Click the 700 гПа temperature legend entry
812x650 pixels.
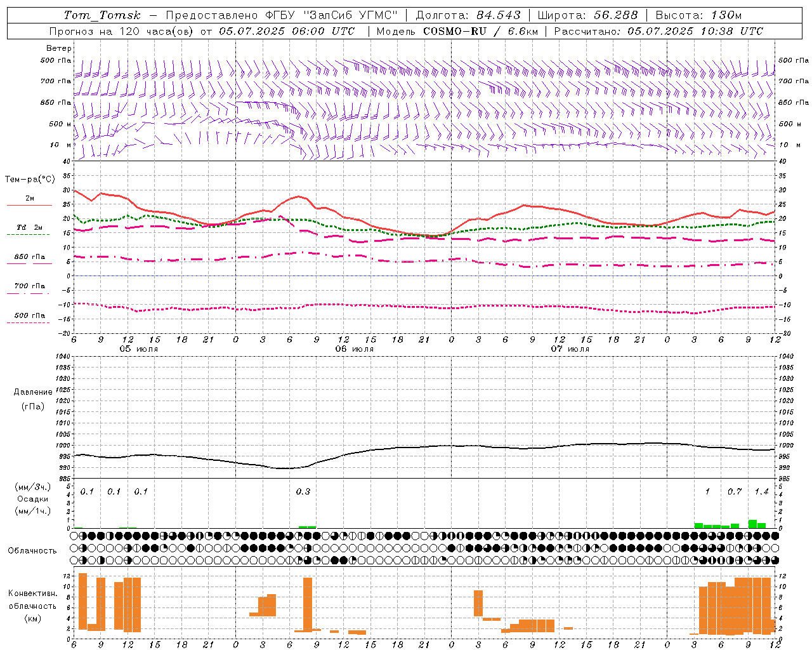30,286
